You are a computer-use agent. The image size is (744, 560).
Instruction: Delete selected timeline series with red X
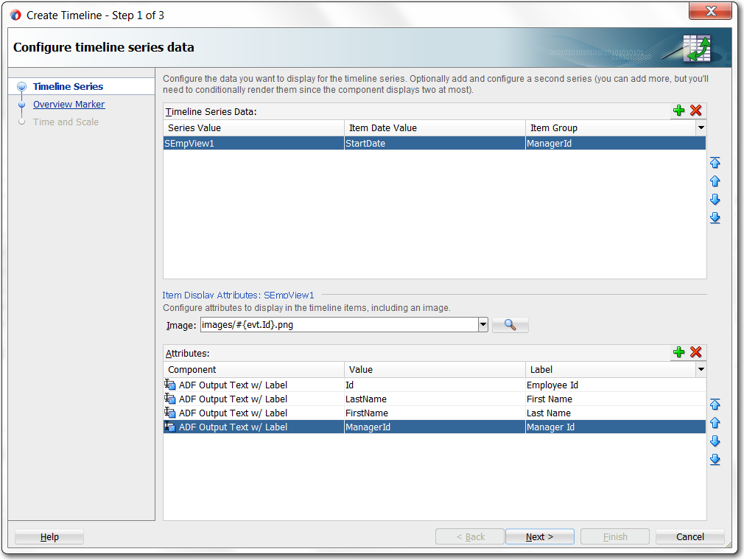[x=695, y=111]
